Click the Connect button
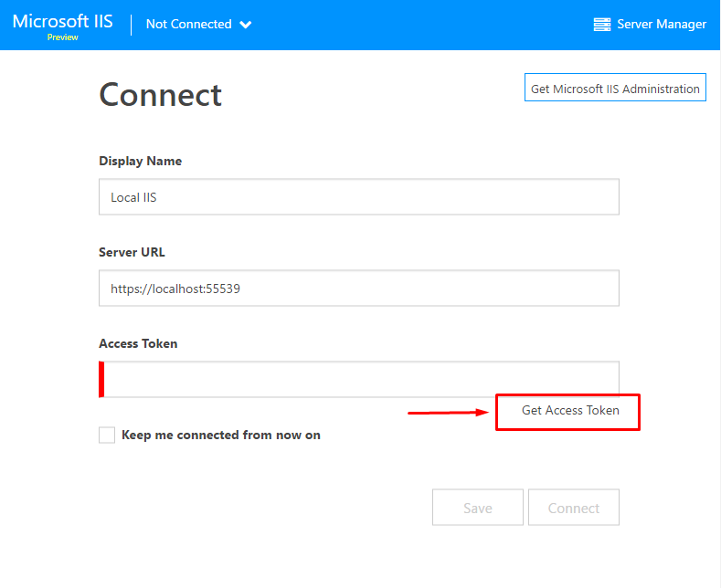The image size is (721, 588). (x=573, y=507)
